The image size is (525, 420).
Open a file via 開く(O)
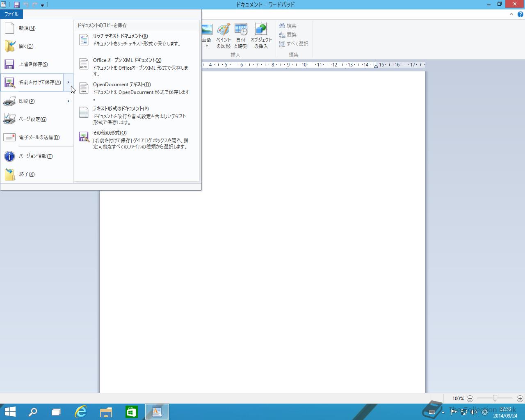pos(37,46)
